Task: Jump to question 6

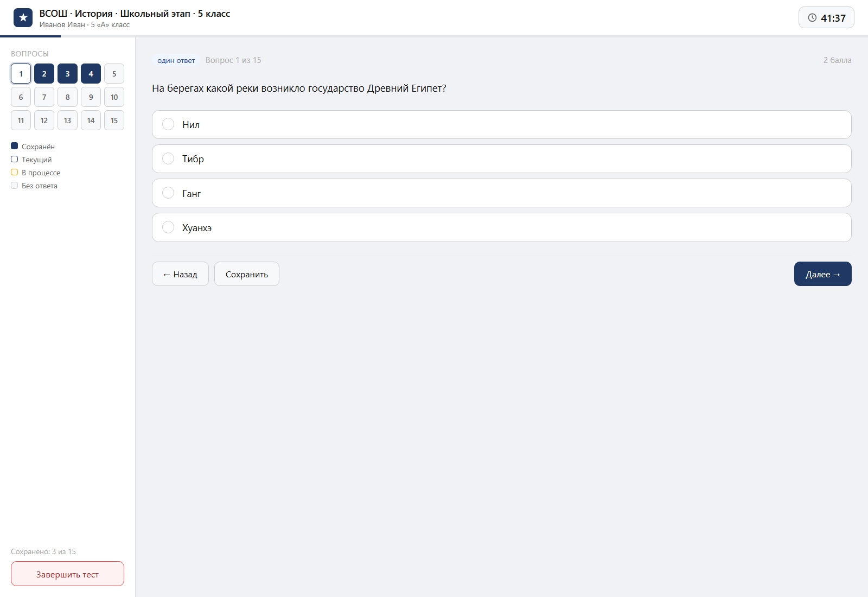Action: pyautogui.click(x=21, y=97)
